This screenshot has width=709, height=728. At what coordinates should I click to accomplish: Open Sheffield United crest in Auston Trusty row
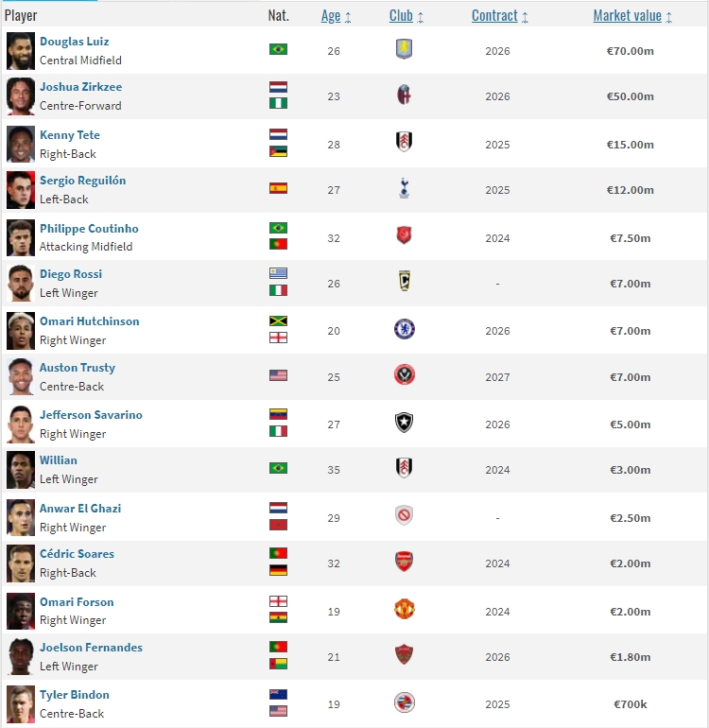(x=405, y=376)
